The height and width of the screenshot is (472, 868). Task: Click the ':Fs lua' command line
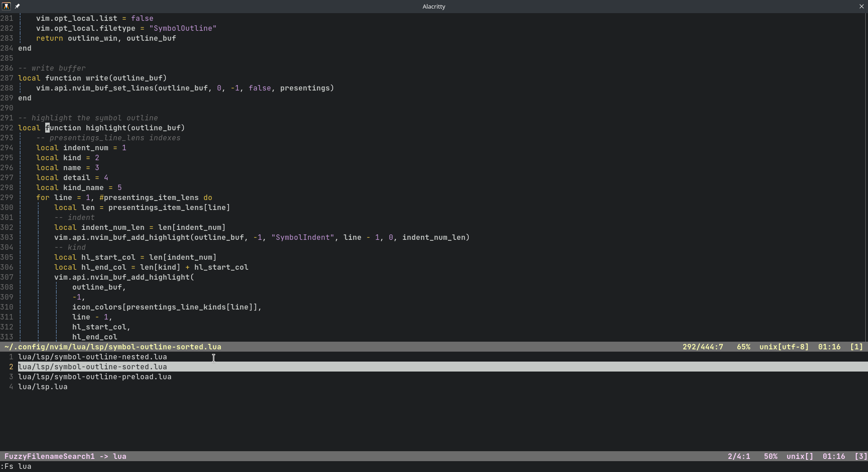pos(16,467)
